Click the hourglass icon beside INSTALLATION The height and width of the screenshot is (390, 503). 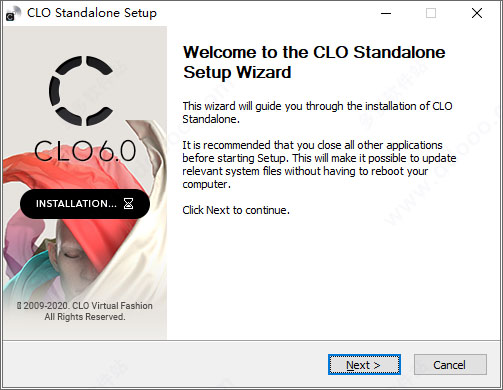129,203
